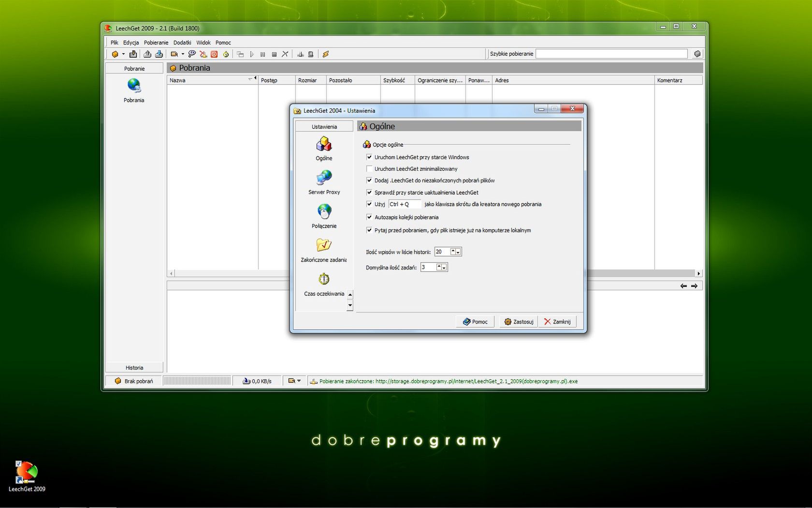Decrease history list entries count
812x508 pixels.
458,252
